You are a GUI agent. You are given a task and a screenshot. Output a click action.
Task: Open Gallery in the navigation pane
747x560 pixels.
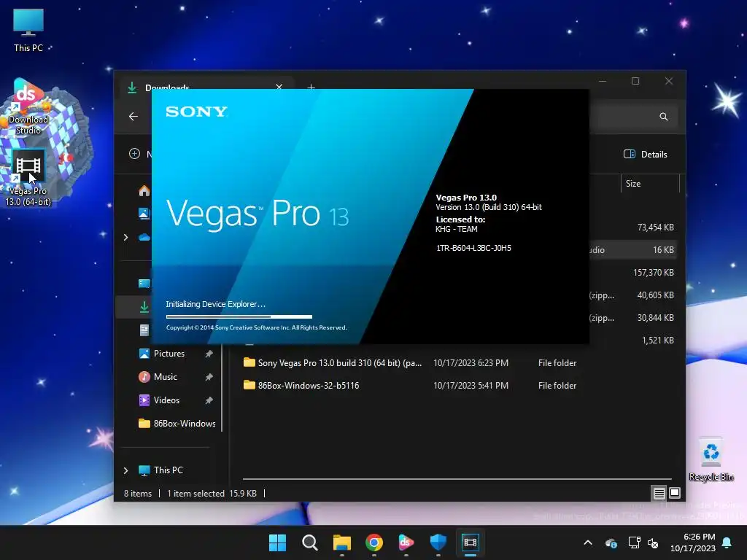coord(144,214)
